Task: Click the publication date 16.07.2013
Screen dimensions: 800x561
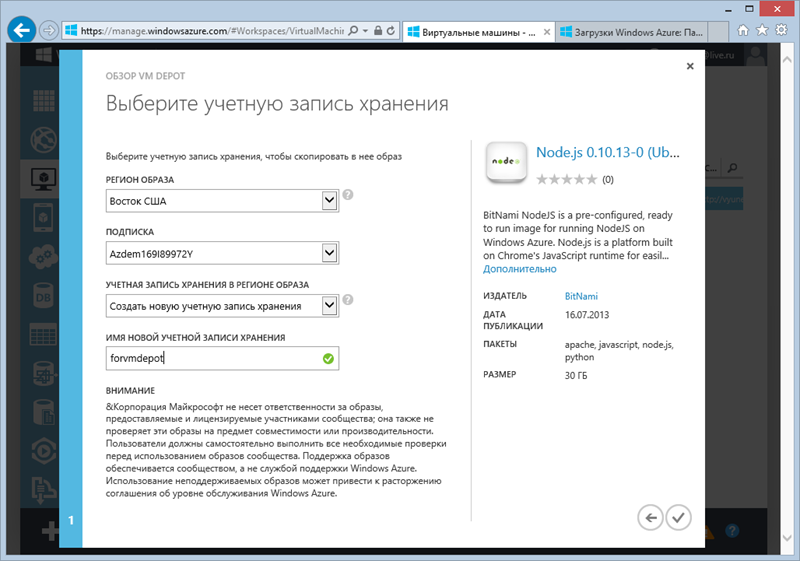Action: (587, 315)
